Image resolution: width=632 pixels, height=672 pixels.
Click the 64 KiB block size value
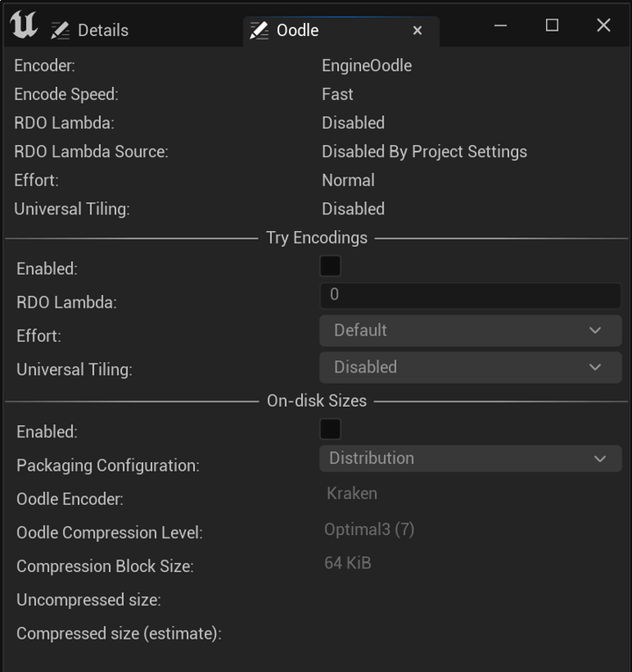tap(348, 563)
